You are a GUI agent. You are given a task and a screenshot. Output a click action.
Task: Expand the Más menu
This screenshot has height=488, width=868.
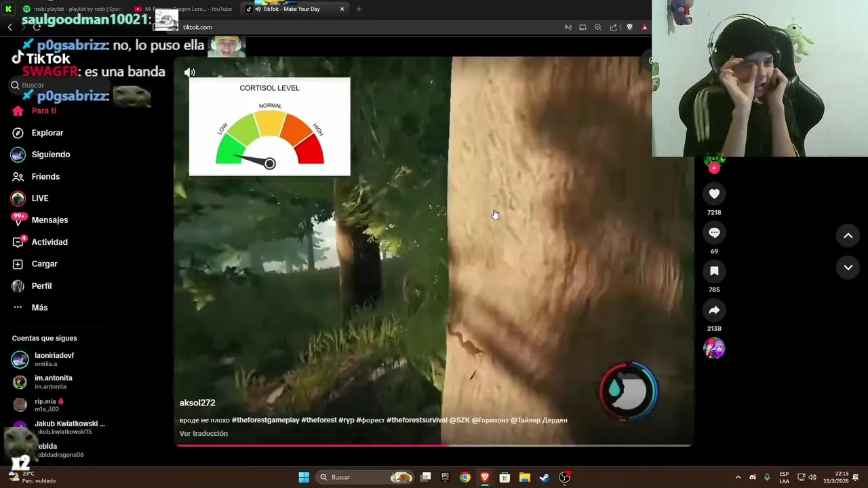point(31,308)
